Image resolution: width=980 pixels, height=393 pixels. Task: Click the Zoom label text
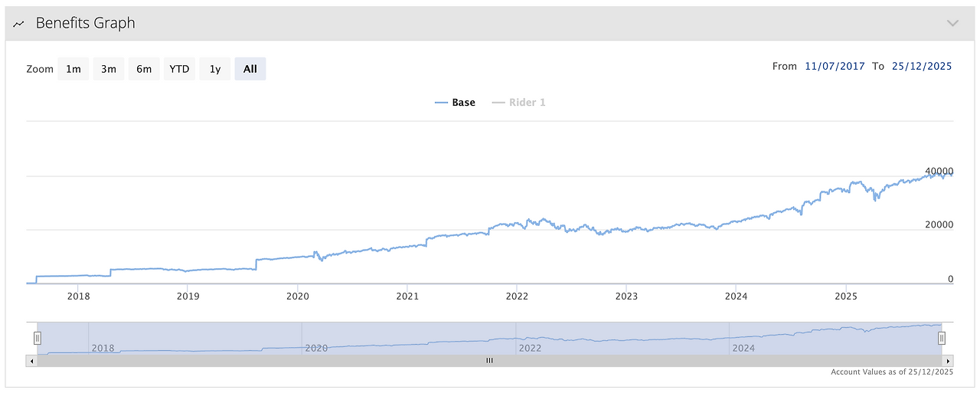[x=40, y=69]
